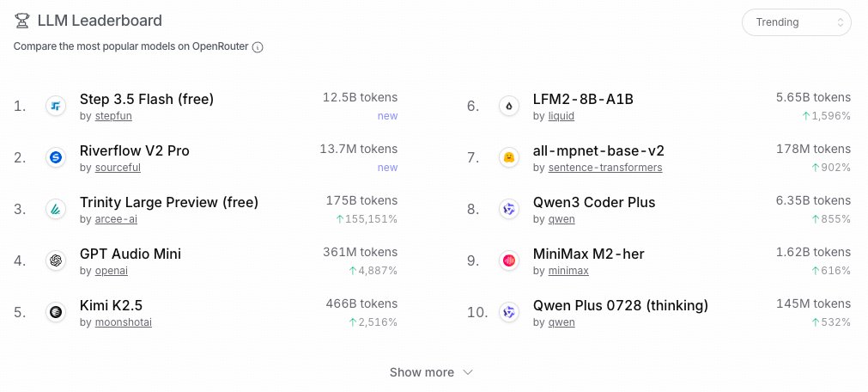Click the new badge for Step 3.5 Flash
868x392 pixels.
tap(387, 116)
